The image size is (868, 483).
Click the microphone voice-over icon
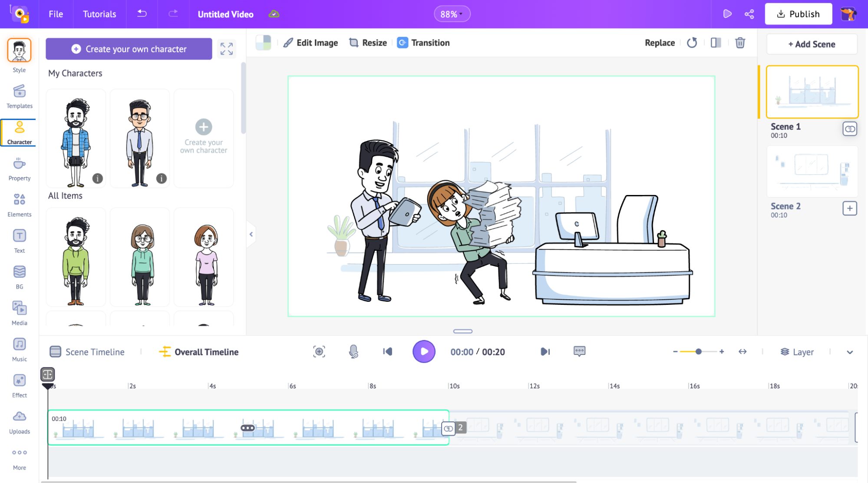(x=353, y=351)
